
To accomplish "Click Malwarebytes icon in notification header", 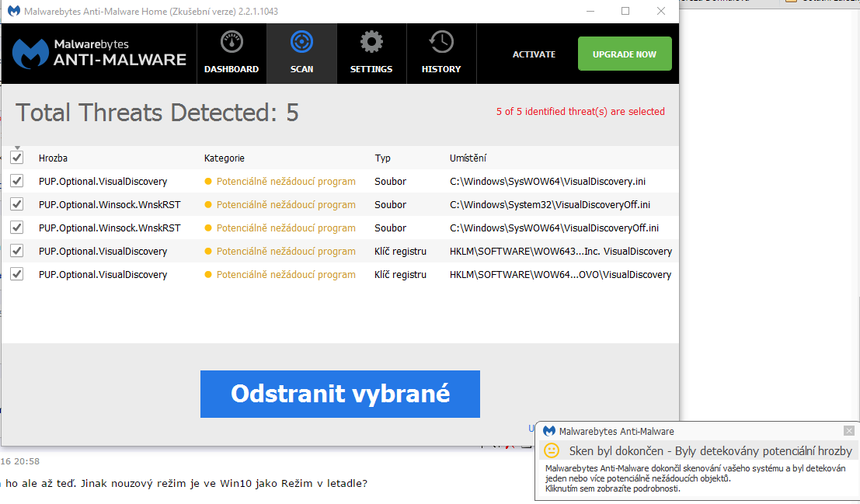I will (x=549, y=431).
